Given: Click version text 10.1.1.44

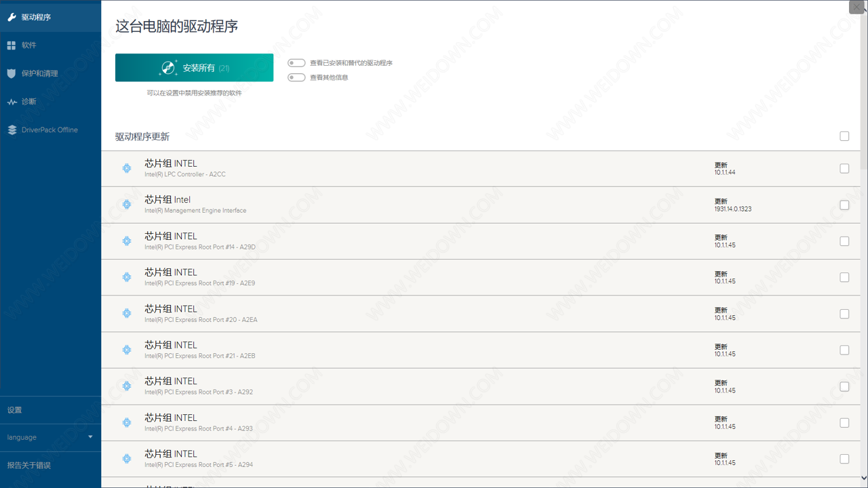Looking at the screenshot, I should 725,172.
